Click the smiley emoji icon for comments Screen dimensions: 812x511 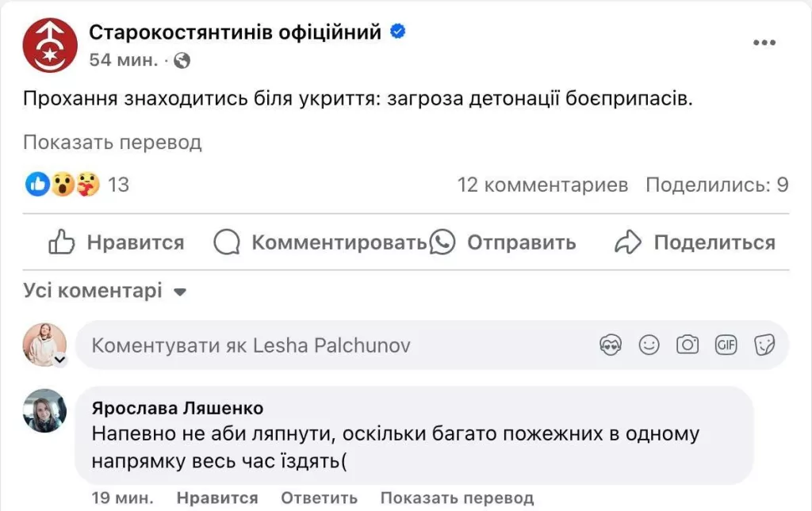coord(648,345)
